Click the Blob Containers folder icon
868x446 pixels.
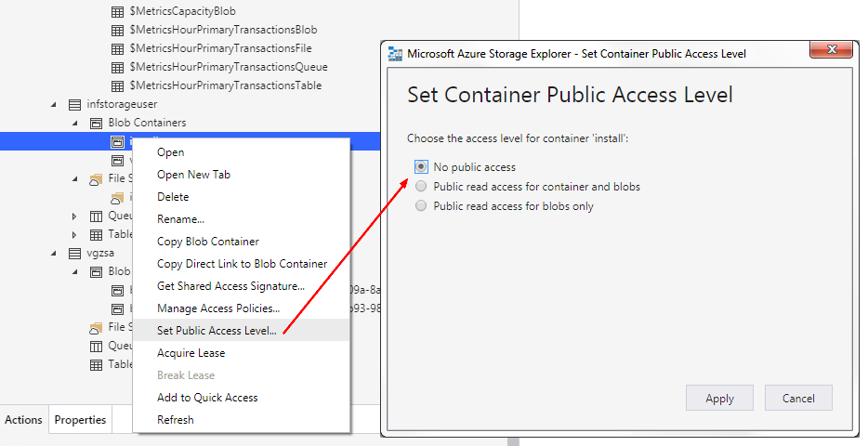coord(96,123)
